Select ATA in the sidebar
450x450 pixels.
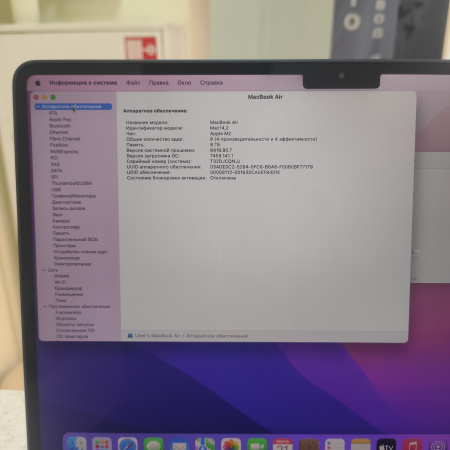click(x=53, y=113)
